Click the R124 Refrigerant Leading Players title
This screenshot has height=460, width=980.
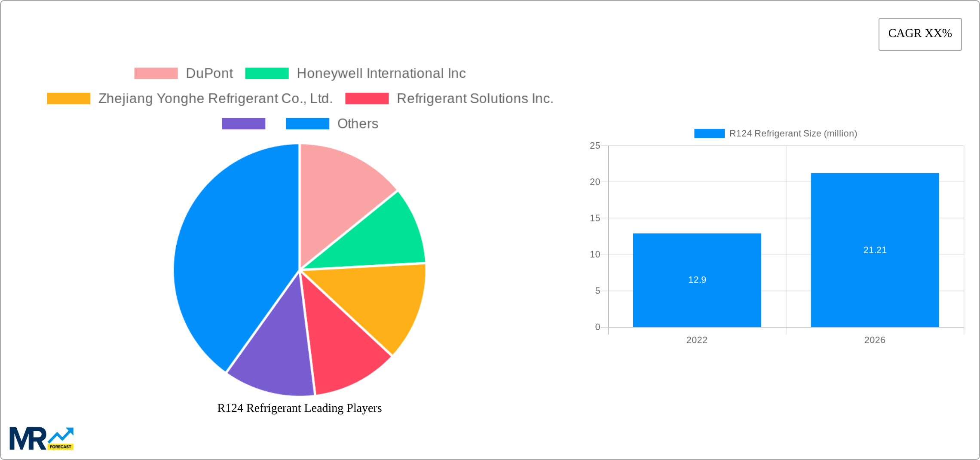coord(300,408)
